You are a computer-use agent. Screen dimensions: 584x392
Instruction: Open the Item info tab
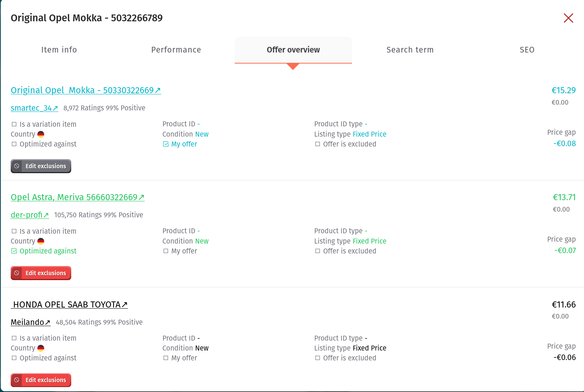pyautogui.click(x=59, y=50)
